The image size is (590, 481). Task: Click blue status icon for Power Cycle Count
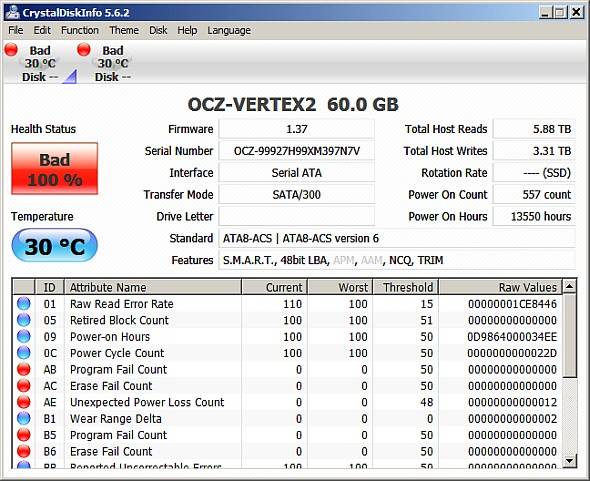pyautogui.click(x=24, y=353)
